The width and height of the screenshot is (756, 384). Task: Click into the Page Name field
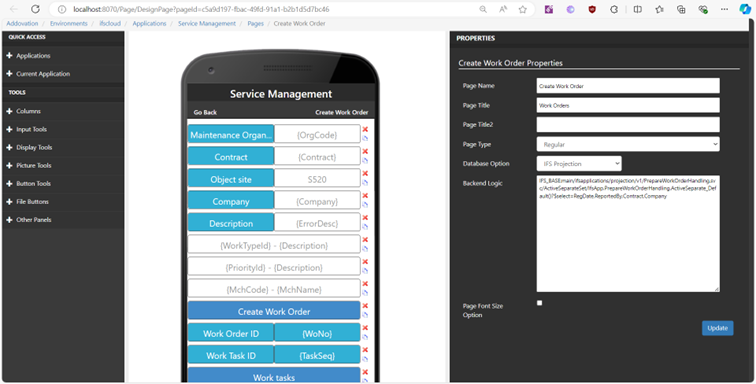click(x=628, y=86)
